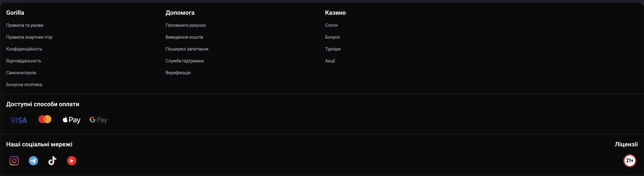Screen dimensions: 644x176
Task: Visit the Самоконтроль link
Action: point(21,73)
